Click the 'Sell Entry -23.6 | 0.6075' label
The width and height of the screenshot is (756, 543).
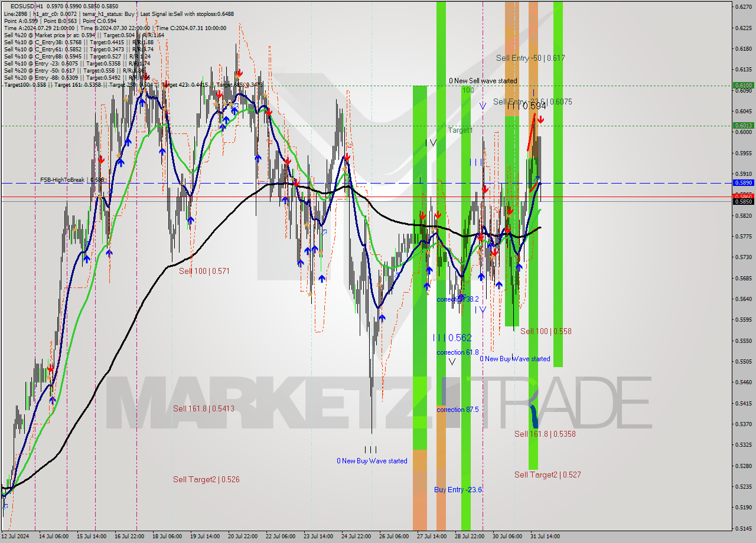click(533, 102)
